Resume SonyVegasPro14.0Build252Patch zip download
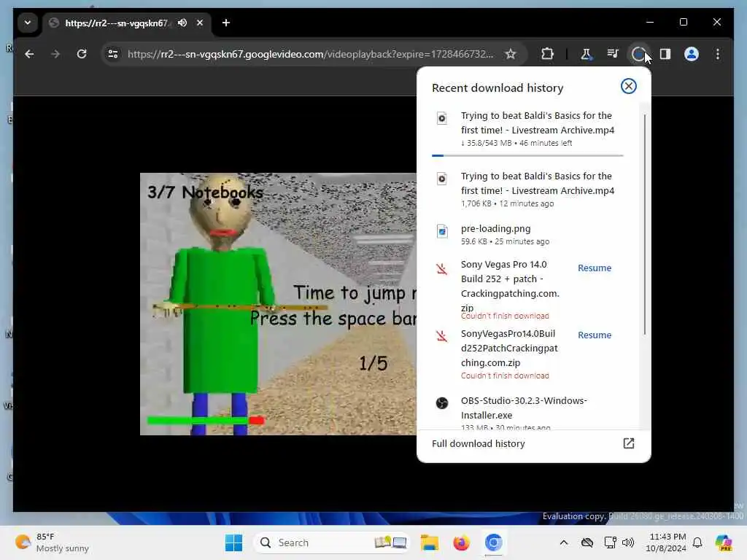The image size is (747, 560). click(x=594, y=335)
